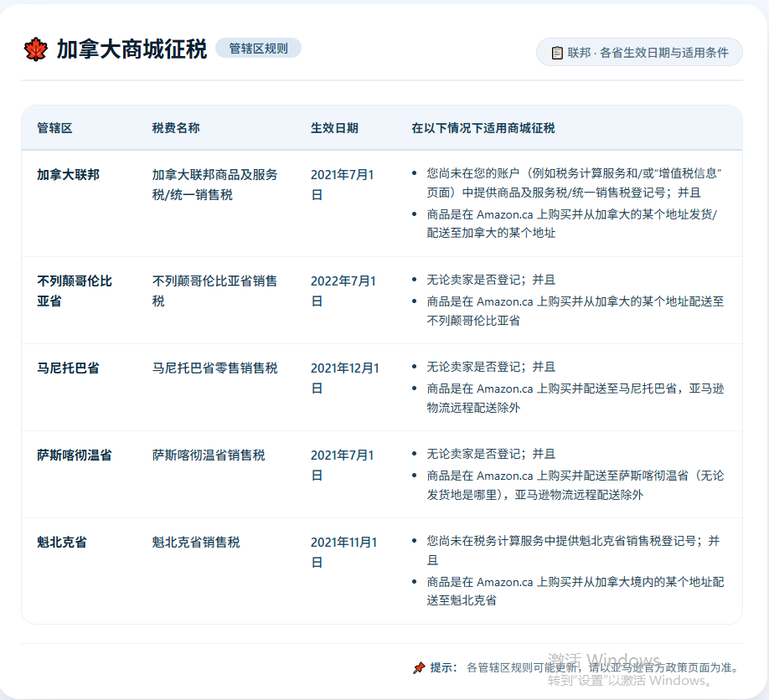Click the 2021年11月1日 effective date
769x700 pixels.
tap(343, 552)
